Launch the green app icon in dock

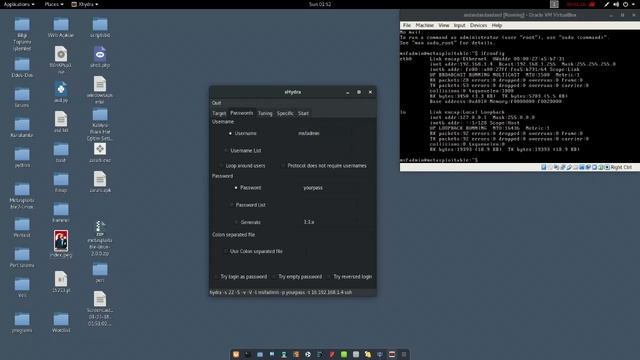(344, 354)
